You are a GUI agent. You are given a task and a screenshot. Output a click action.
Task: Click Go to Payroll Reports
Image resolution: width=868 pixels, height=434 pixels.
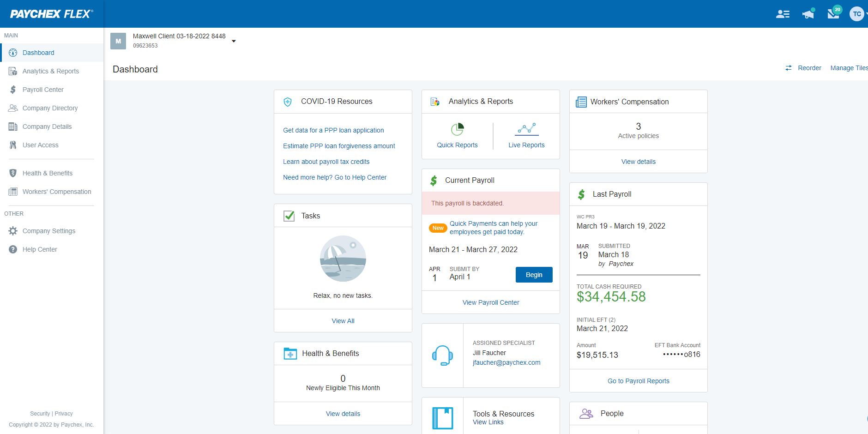coord(638,381)
